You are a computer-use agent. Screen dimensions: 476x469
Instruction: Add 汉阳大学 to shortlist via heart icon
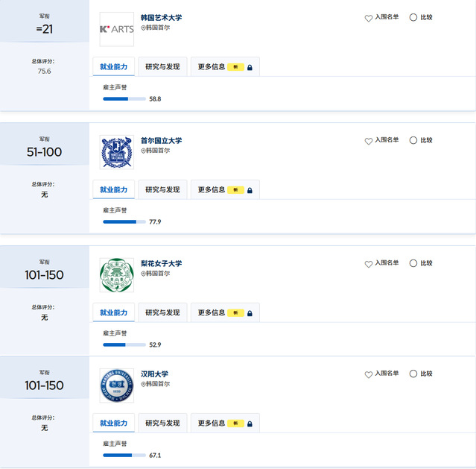pyautogui.click(x=369, y=374)
